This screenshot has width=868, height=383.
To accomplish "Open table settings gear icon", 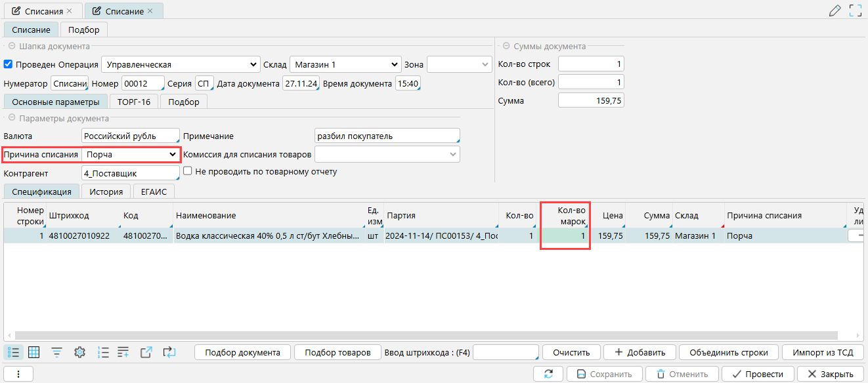I will 79,352.
